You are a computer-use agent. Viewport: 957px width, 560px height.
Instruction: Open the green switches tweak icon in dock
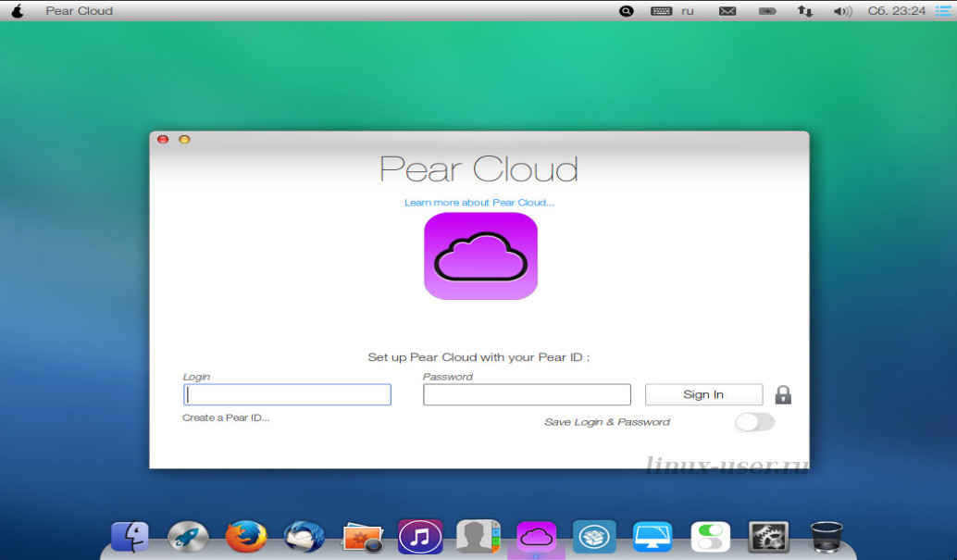[711, 537]
